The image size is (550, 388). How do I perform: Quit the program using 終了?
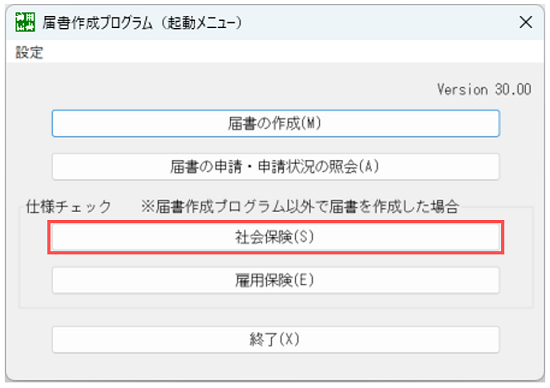276,340
